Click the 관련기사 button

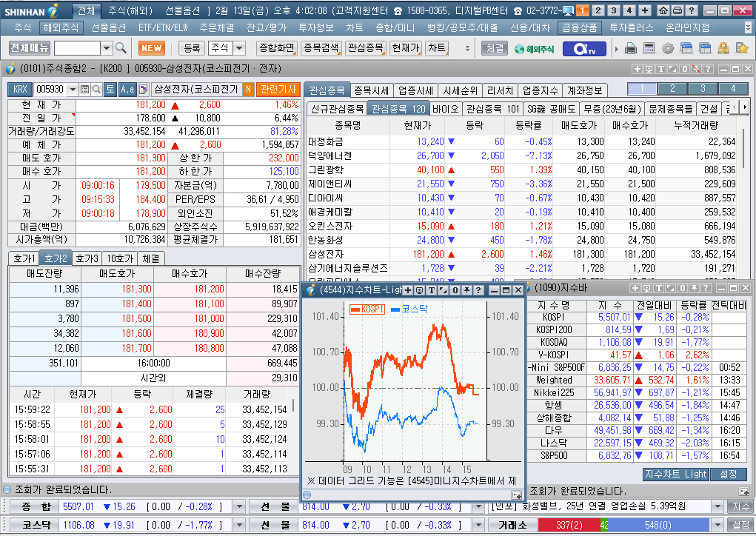pos(278,89)
